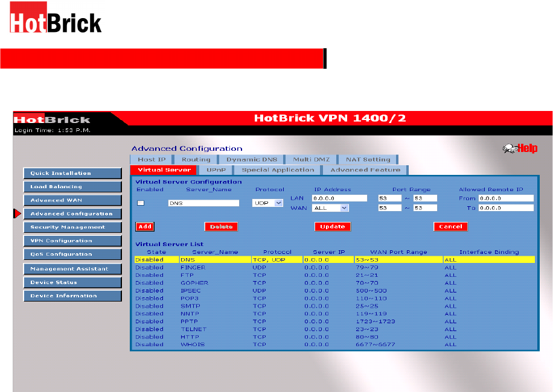Switch to the UPnP tab

click(216, 169)
